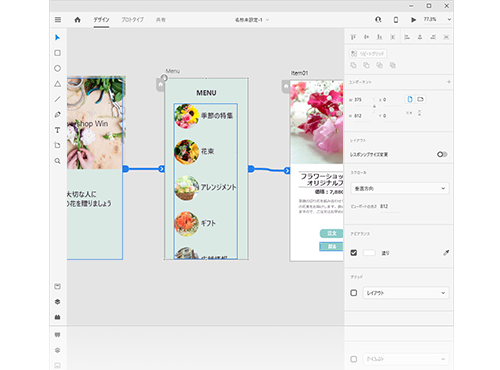The height and width of the screenshot is (370, 500).
Task: Open mobile device preview icon
Action: [396, 20]
